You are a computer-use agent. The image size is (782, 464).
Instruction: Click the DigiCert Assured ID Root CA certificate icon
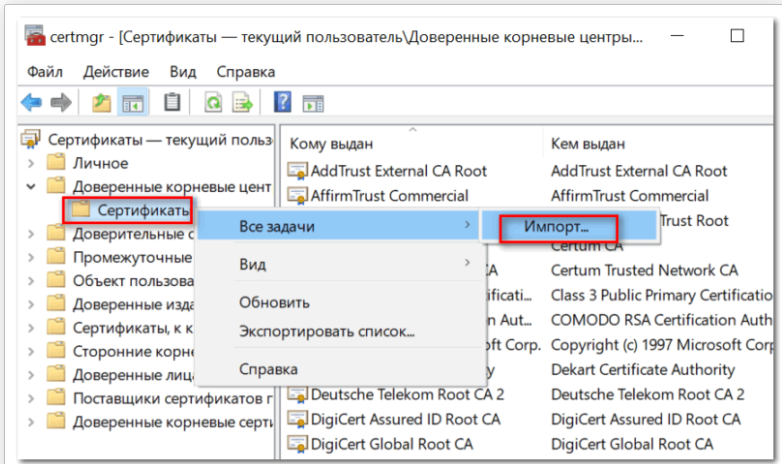297,419
